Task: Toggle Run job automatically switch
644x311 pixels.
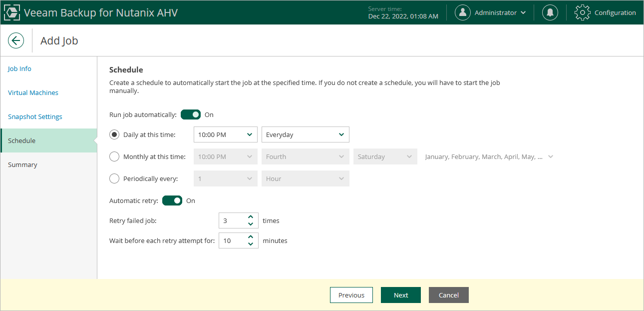Action: click(191, 114)
